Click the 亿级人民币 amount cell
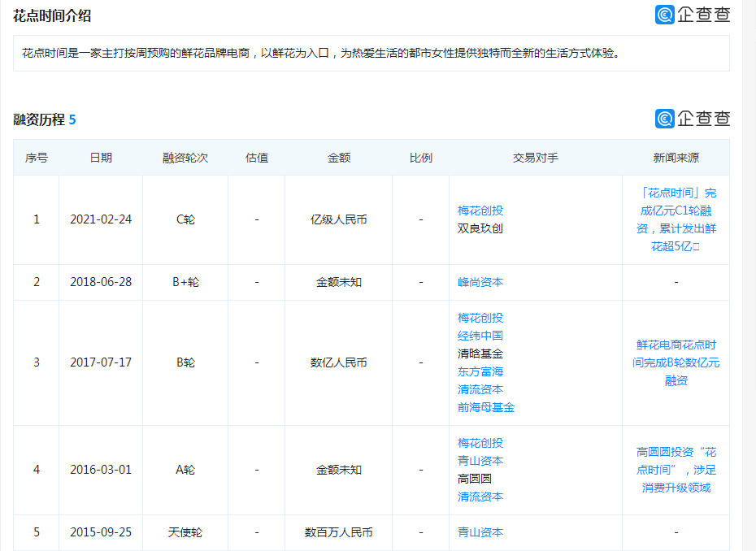This screenshot has height=551, width=756. point(338,219)
